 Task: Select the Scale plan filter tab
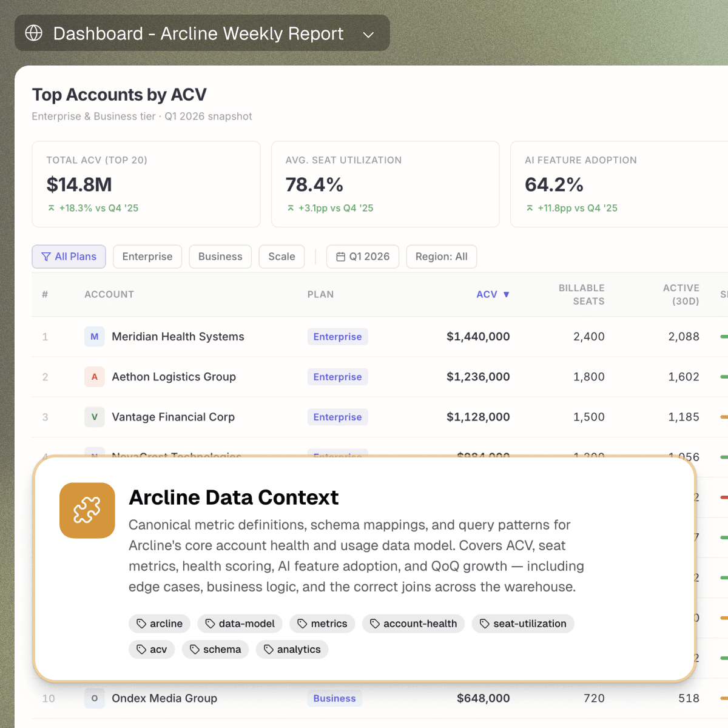pos(281,257)
